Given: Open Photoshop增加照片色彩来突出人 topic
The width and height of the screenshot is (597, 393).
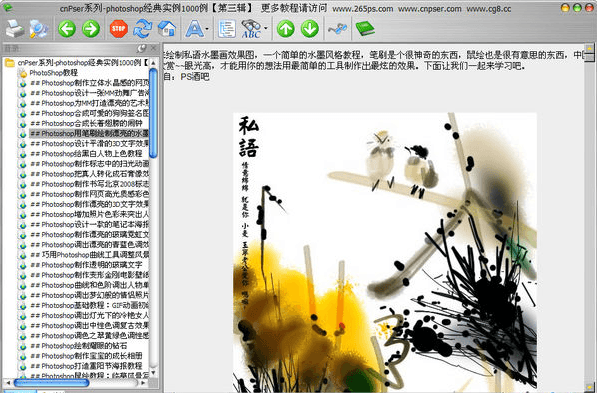Looking at the screenshot, I should [89, 214].
